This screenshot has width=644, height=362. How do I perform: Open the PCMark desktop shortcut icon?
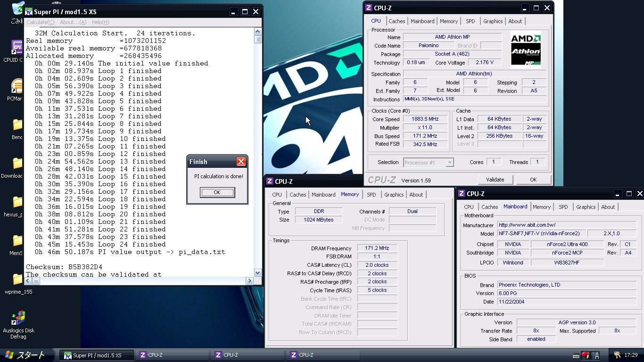[17, 87]
